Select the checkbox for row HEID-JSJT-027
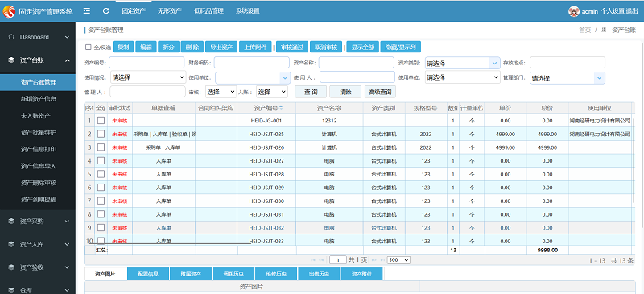 (x=101, y=160)
